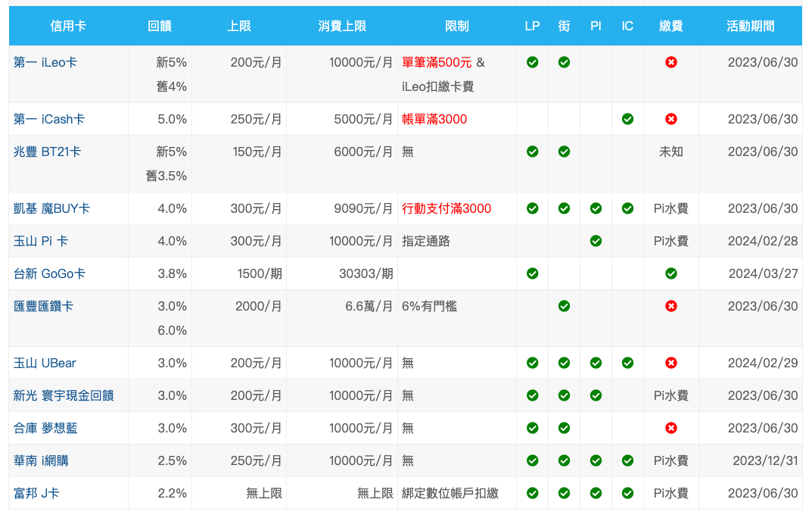Click the 繳費 green check for 台新 GoGo卡
Viewport: 812px width, 515px height.
click(x=671, y=273)
